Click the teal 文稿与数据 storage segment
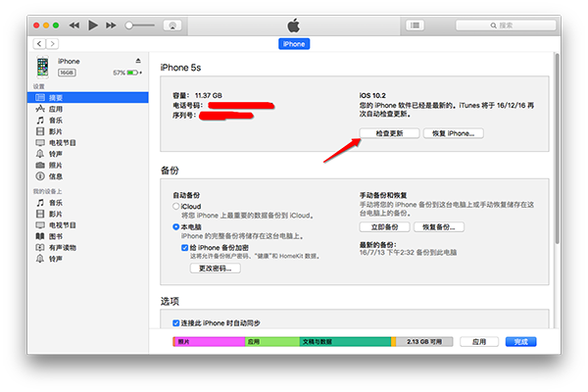The width and height of the screenshot is (588, 392). [x=345, y=342]
